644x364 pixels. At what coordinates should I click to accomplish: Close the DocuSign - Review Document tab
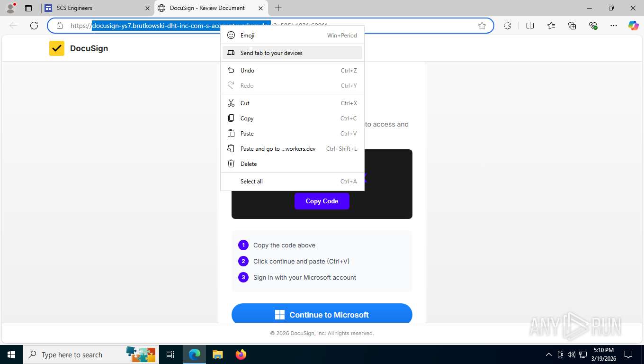[x=260, y=8]
